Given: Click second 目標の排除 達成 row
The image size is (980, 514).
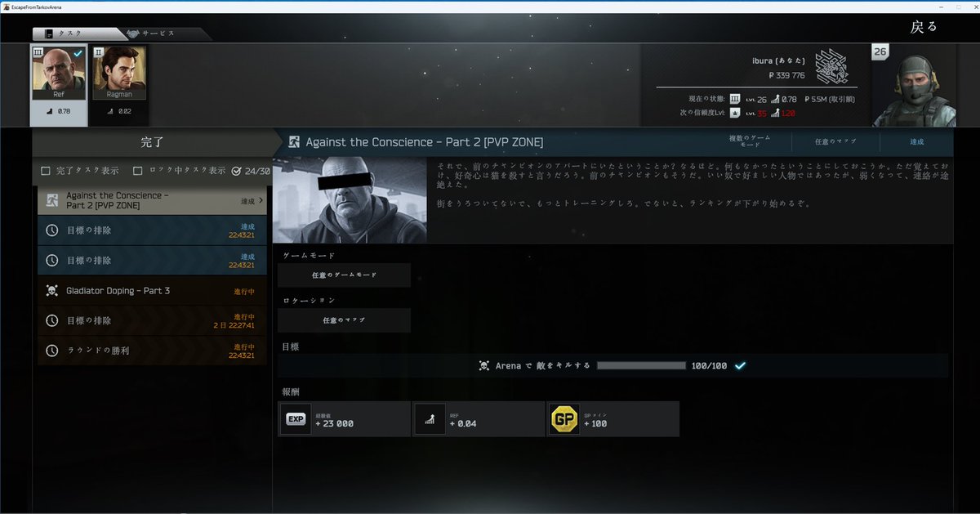Looking at the screenshot, I should click(152, 261).
